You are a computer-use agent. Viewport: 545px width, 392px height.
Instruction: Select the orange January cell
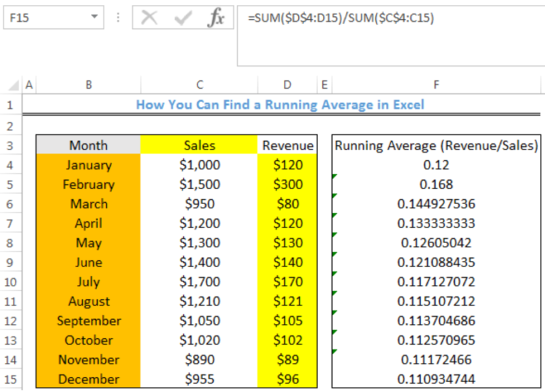88,165
